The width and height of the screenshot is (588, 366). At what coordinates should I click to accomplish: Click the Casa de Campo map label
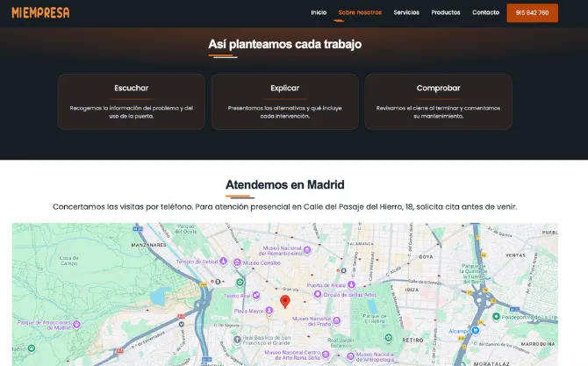coord(69,261)
